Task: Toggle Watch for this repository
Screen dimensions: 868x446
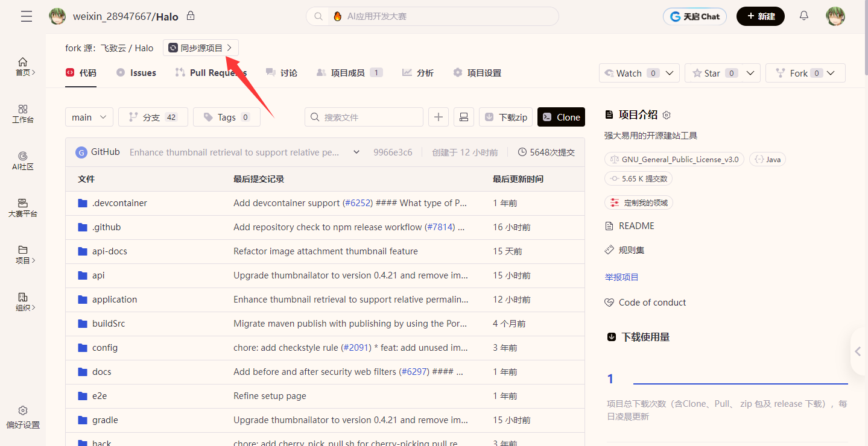Action: (627, 72)
